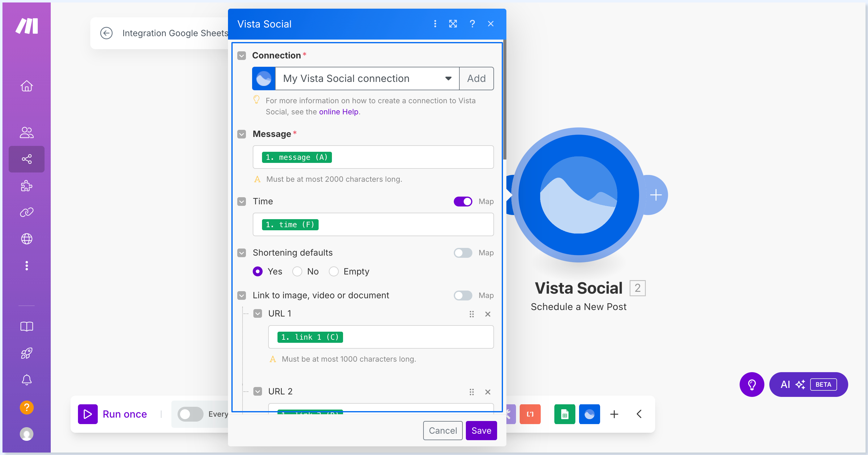Expand the Vista Social dialog to fullscreen
This screenshot has height=455, width=868.
453,23
